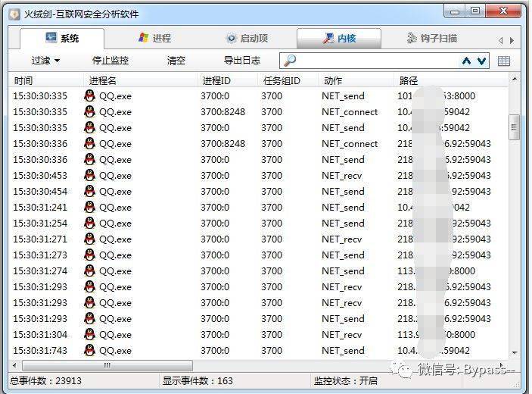The width and height of the screenshot is (532, 394).
Task: Click QQ icon in row 15:30:31:273
Action: point(89,255)
